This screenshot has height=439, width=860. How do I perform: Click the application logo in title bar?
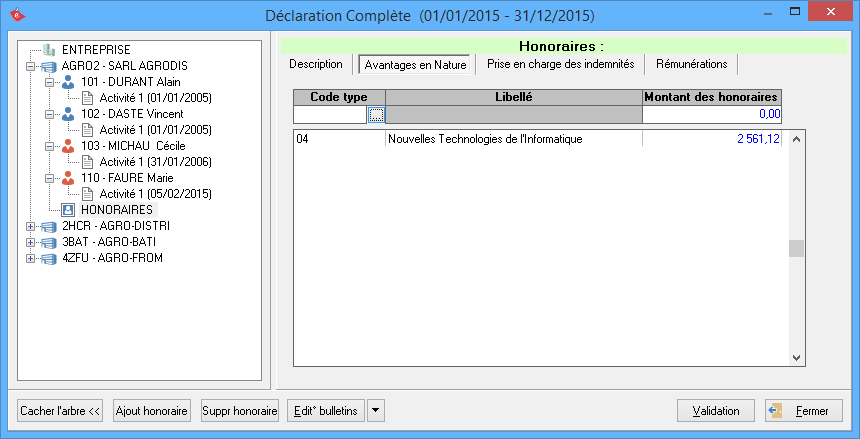coord(16,15)
